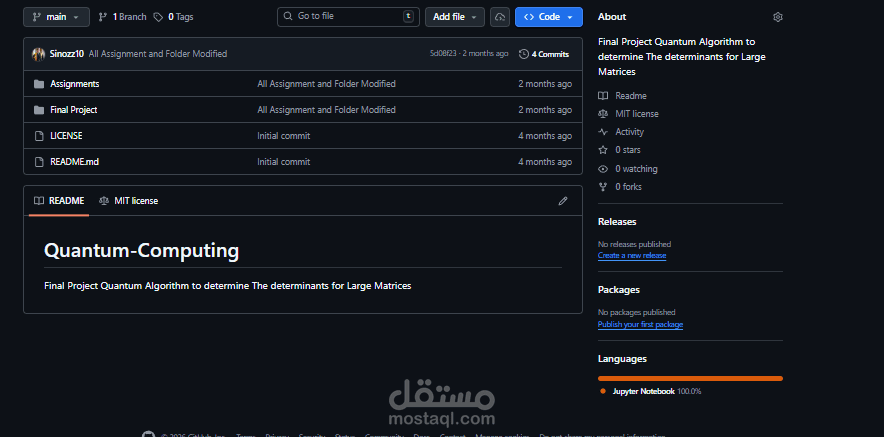884x437 pixels.
Task: Open the 5d08f23 commit hash
Action: 443,54
